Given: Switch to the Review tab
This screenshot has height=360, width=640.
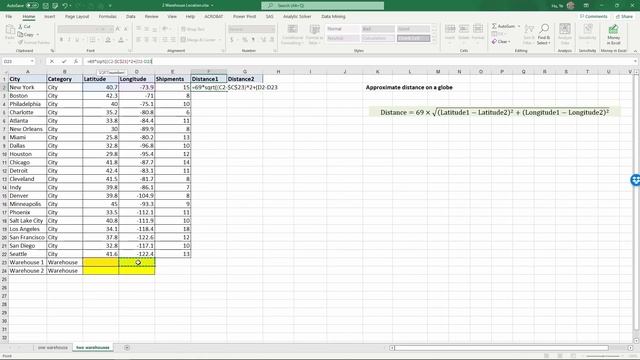Looking at the screenshot, I should coord(151,16).
